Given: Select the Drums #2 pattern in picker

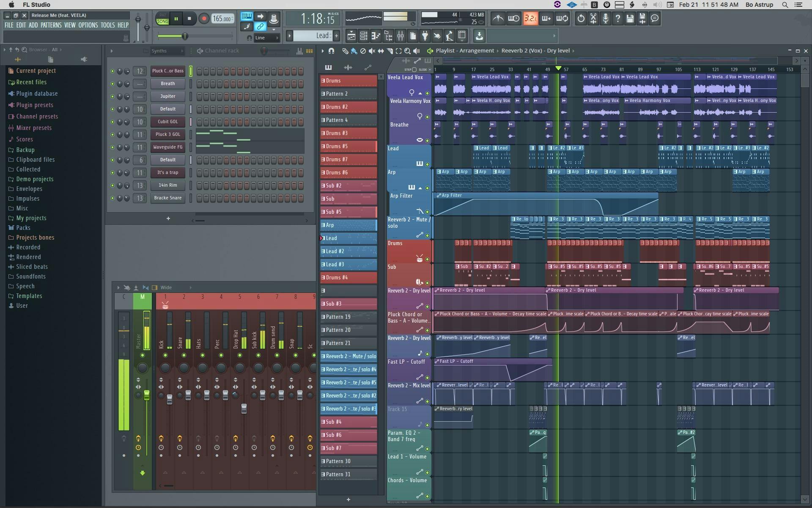Looking at the screenshot, I should point(348,107).
